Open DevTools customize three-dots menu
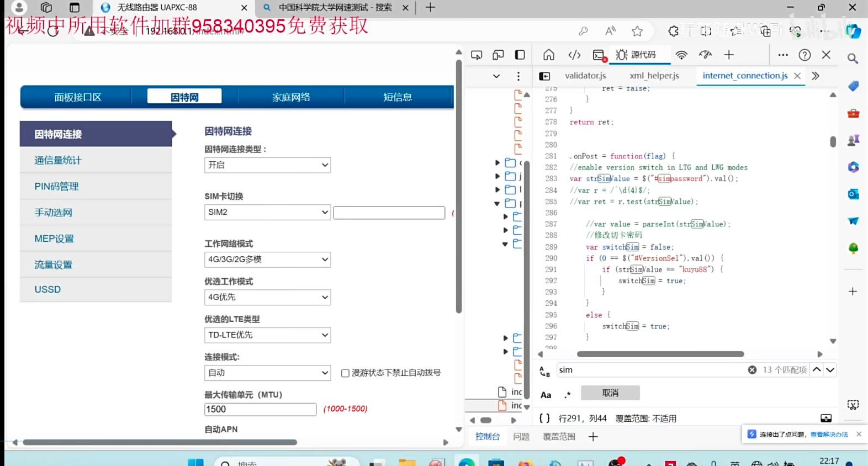 pyautogui.click(x=783, y=55)
